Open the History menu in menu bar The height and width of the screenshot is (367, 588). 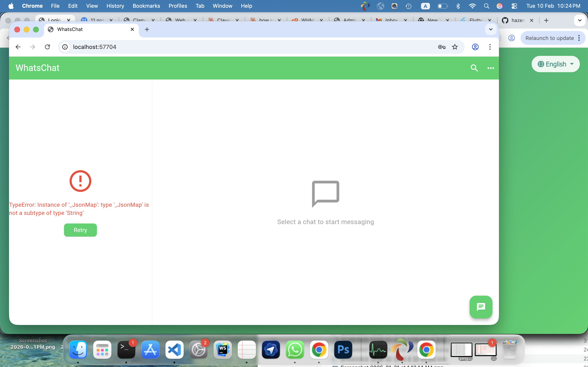tap(115, 6)
